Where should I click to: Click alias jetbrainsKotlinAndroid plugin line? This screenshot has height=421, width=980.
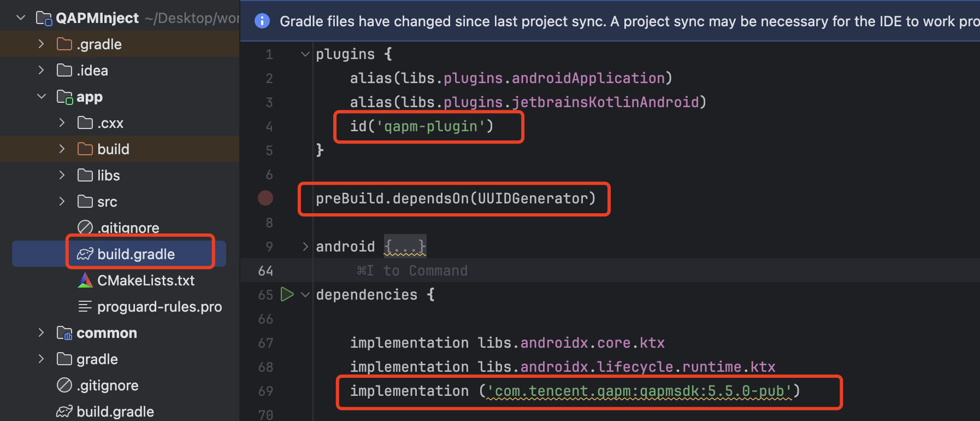pyautogui.click(x=528, y=102)
